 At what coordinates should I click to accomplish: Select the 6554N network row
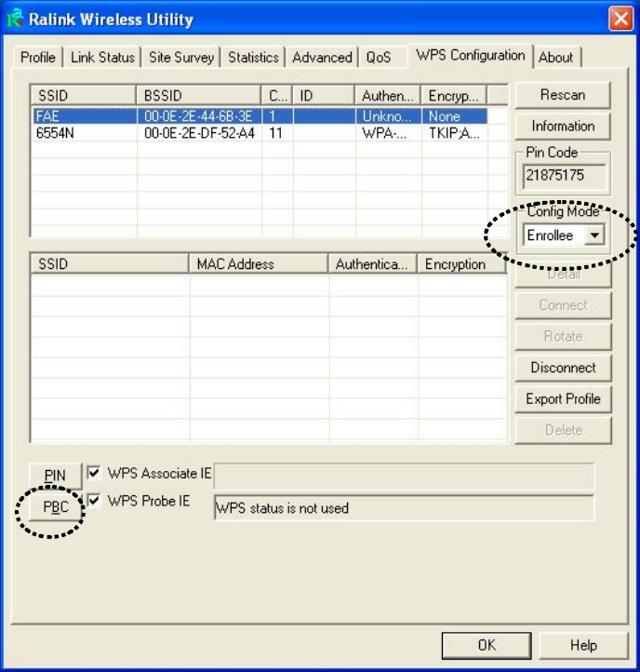260,133
